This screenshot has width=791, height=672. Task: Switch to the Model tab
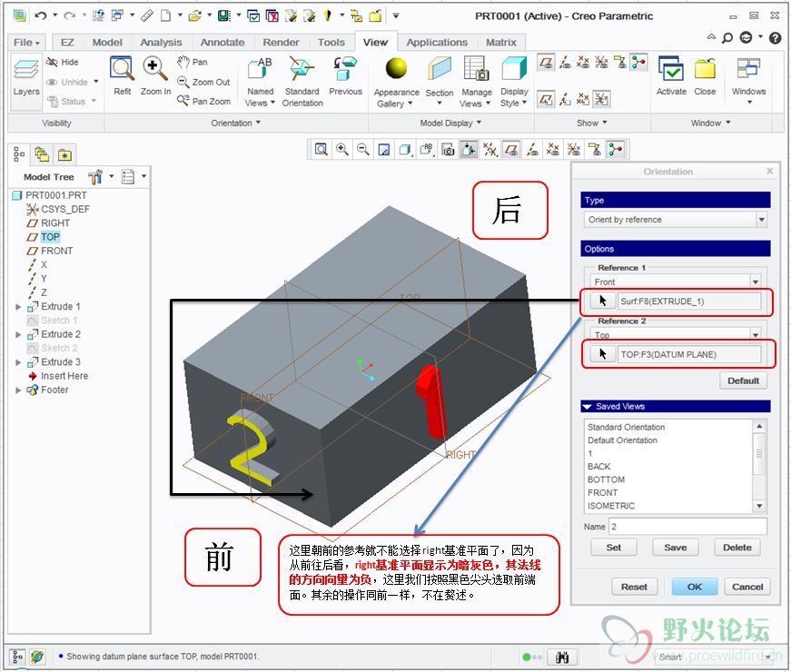107,43
